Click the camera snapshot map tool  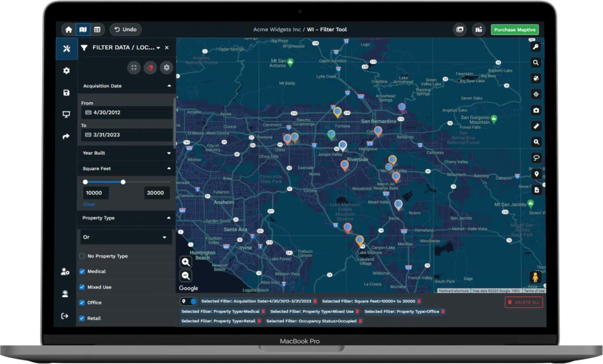pos(536,110)
